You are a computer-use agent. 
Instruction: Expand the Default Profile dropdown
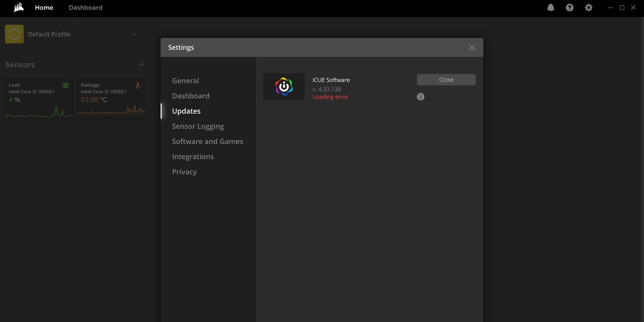point(134,34)
